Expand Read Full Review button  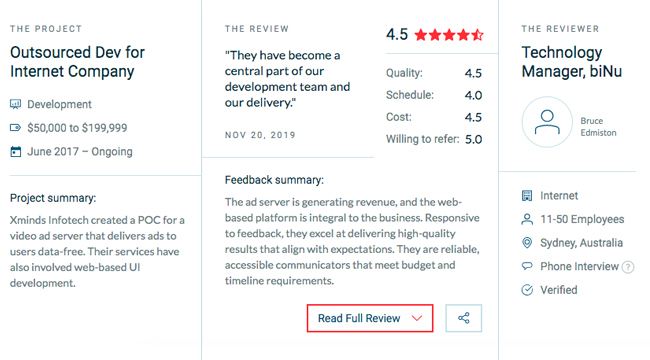pos(370,318)
